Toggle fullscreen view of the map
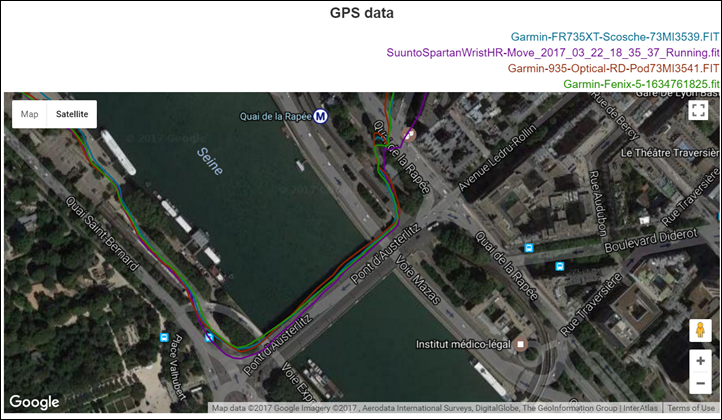The image size is (722, 420). pyautogui.click(x=699, y=111)
